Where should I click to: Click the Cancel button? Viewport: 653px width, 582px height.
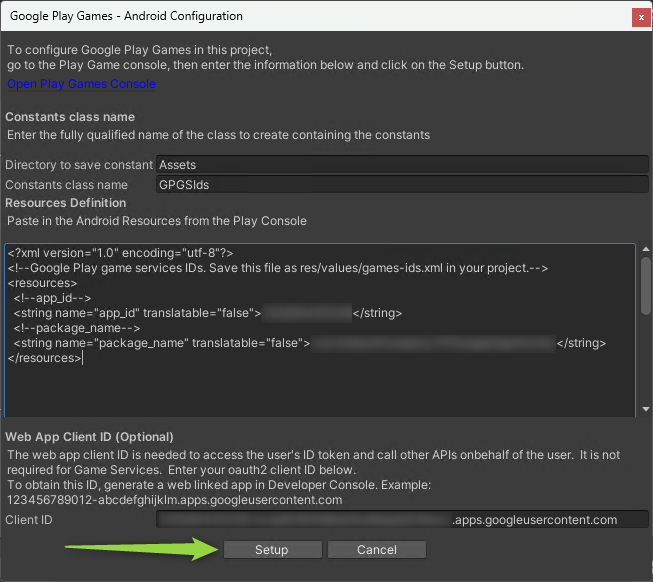point(376,550)
